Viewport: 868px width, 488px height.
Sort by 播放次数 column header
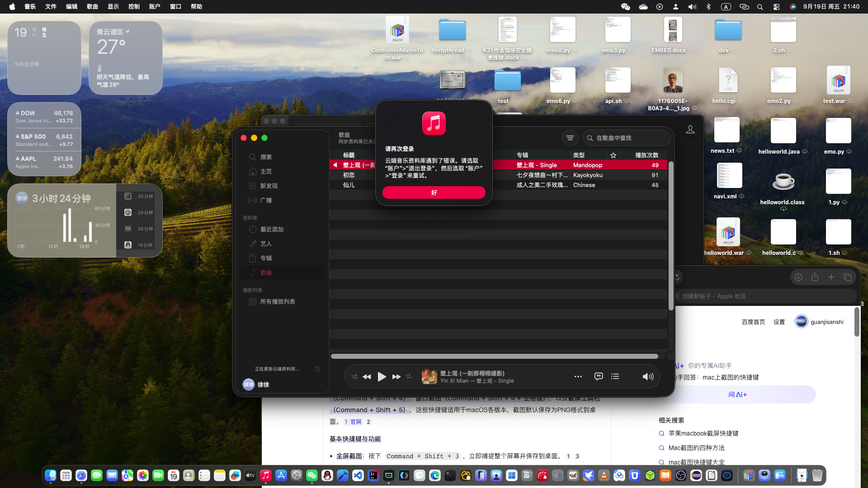pyautogui.click(x=646, y=155)
